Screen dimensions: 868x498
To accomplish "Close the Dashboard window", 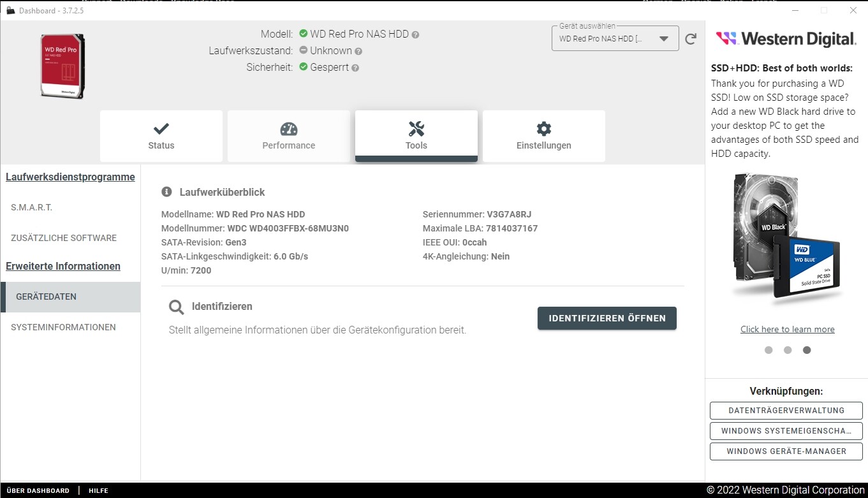I will tap(853, 10).
